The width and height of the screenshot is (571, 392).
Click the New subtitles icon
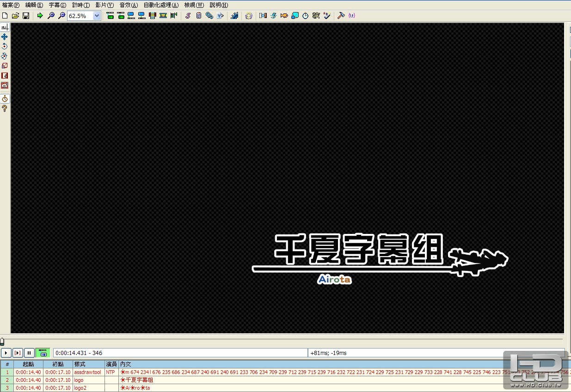(5, 16)
